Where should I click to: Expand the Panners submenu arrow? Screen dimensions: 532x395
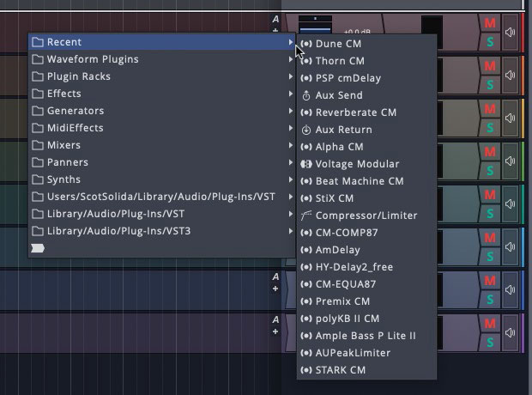[290, 162]
